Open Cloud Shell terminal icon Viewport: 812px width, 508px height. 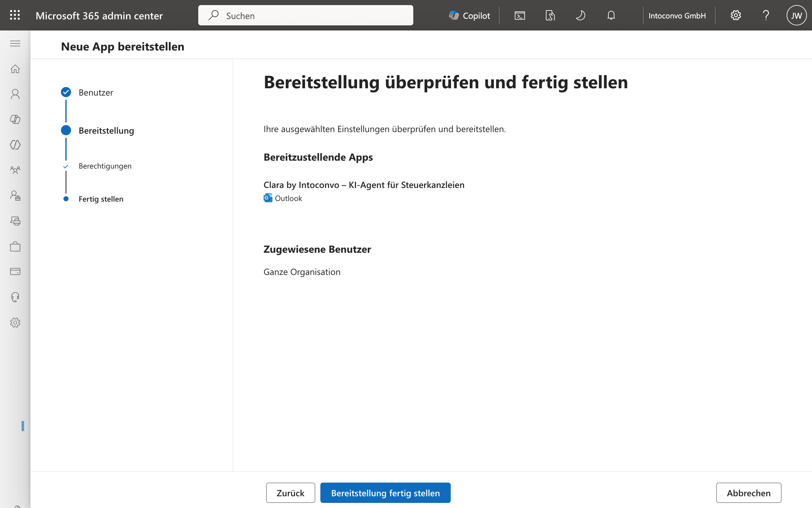click(520, 16)
